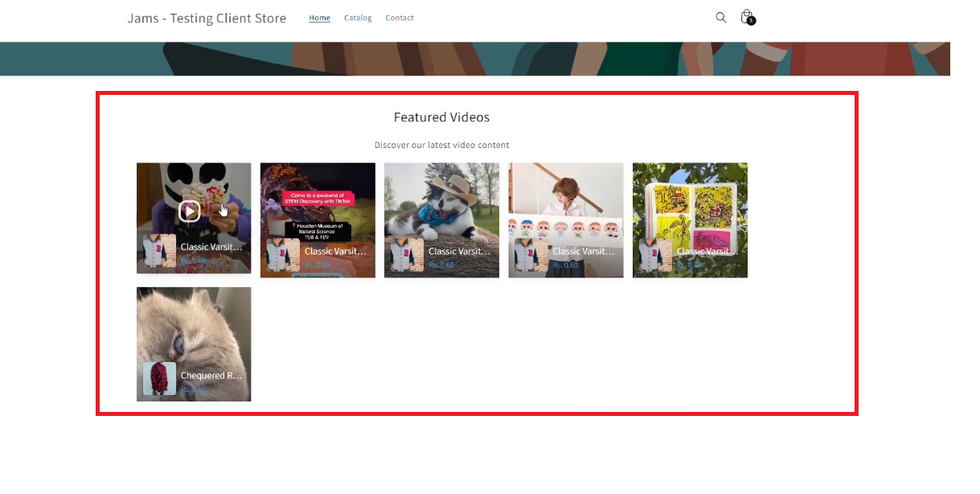Screen dimensions: 980x494
Task: Click Classic Varsit... name on cowboy cat video
Action: (459, 251)
